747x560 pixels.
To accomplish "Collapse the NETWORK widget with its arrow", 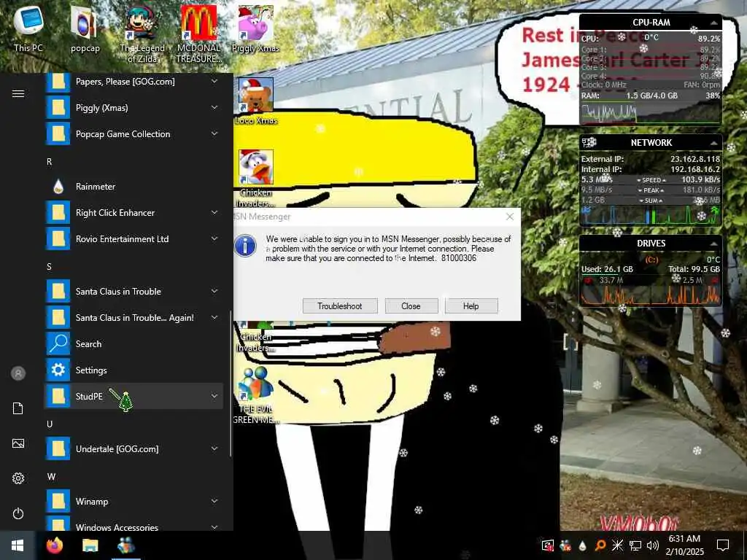I will [713, 142].
